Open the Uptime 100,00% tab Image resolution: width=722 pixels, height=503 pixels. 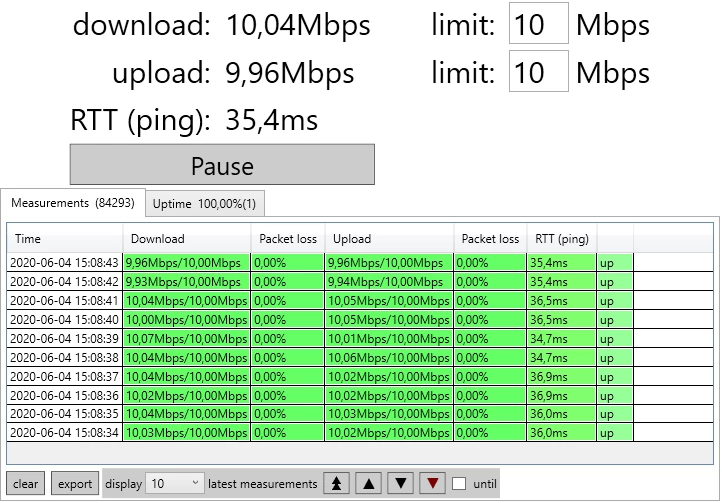tap(204, 204)
